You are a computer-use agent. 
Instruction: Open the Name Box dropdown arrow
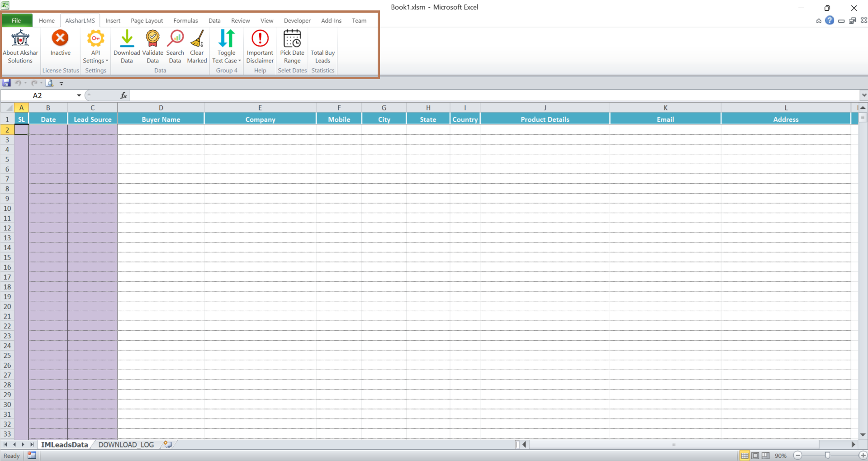click(x=79, y=95)
